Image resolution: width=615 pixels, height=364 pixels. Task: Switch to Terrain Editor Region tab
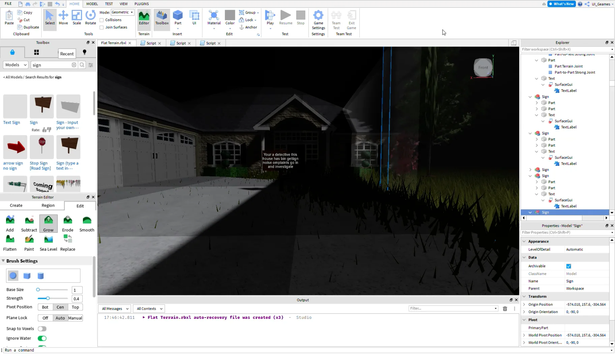pos(48,205)
